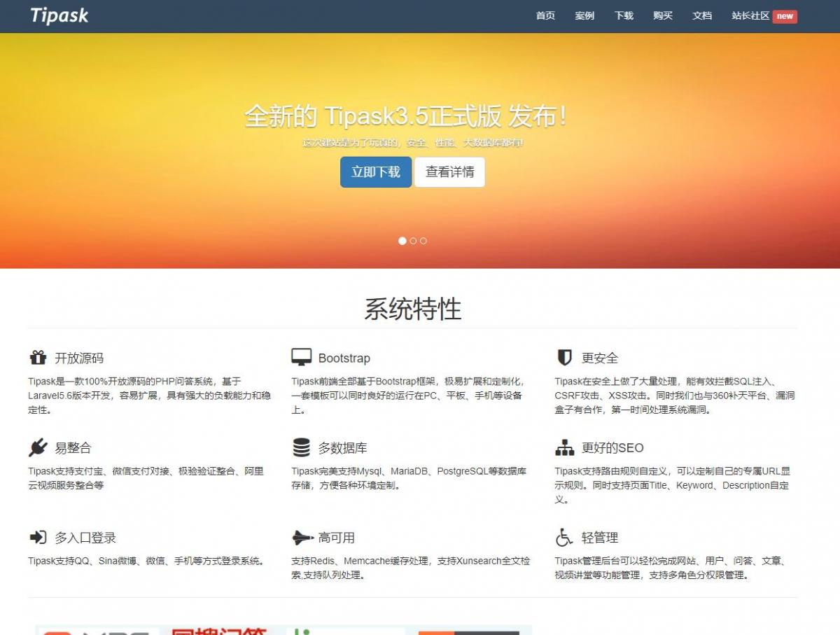
Task: Click the gift icon beside 开放源码
Action: click(x=38, y=358)
